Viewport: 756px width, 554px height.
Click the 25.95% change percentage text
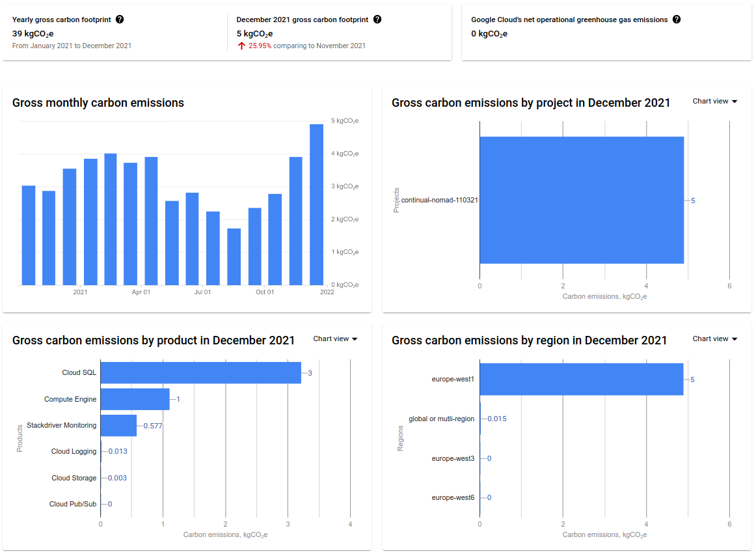[260, 46]
